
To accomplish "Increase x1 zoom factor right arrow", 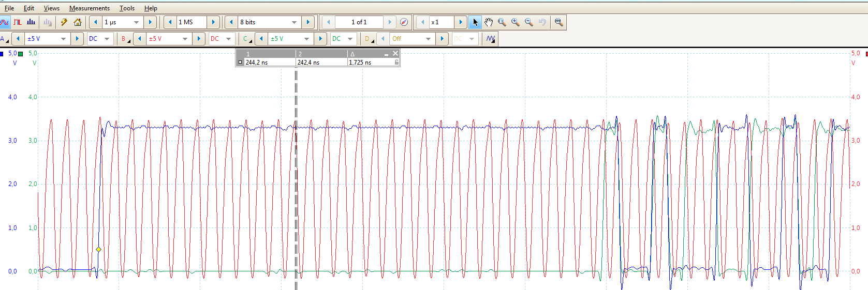I will (x=461, y=22).
